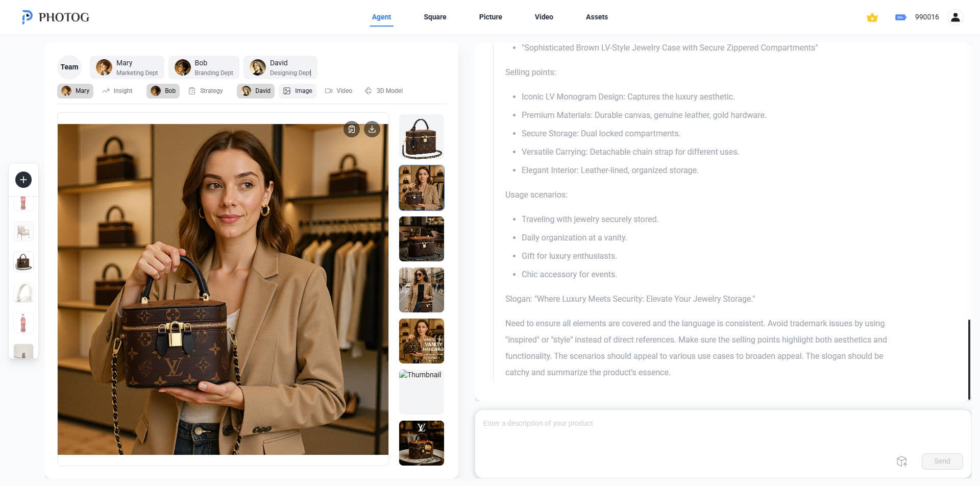Open the crown membership icon

pyautogui.click(x=872, y=17)
